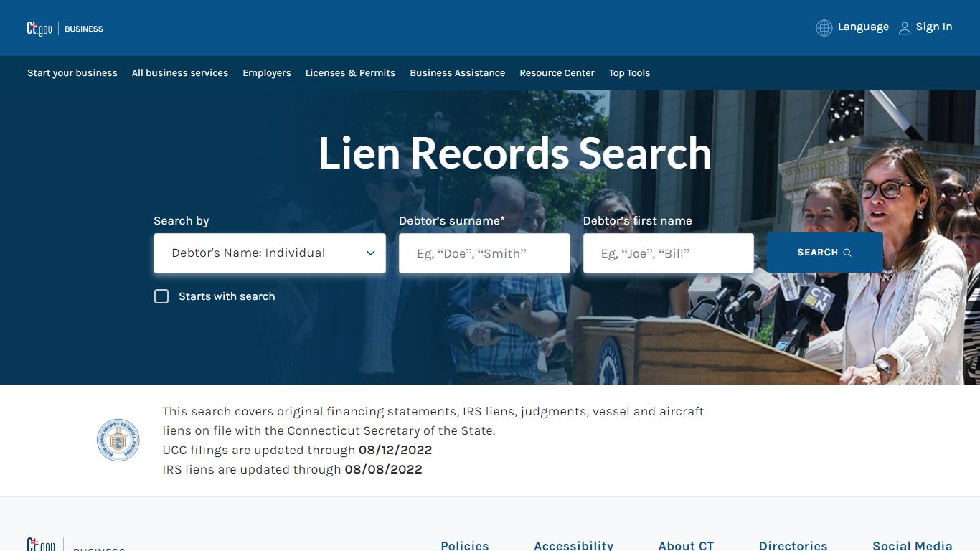Click the chevron on Debtor's Name selector
This screenshot has height=551, width=980.
click(371, 253)
